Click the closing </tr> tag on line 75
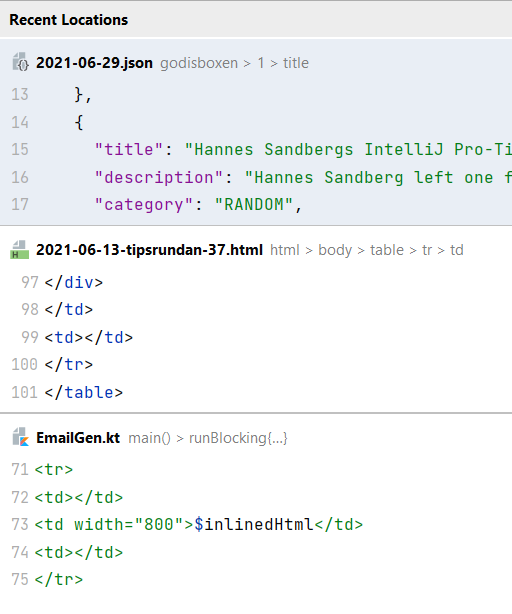This screenshot has width=512, height=614. point(59,580)
